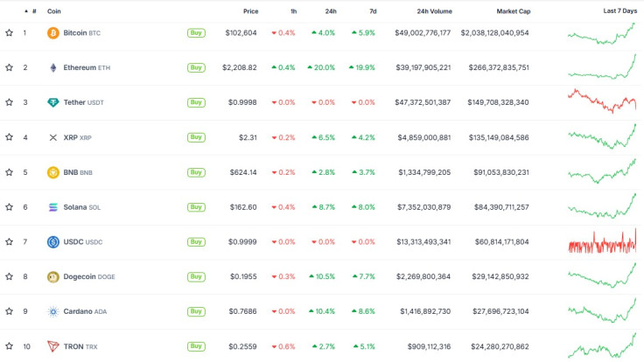The width and height of the screenshot is (644, 362).
Task: Sort by the 24h change column
Action: (x=331, y=11)
